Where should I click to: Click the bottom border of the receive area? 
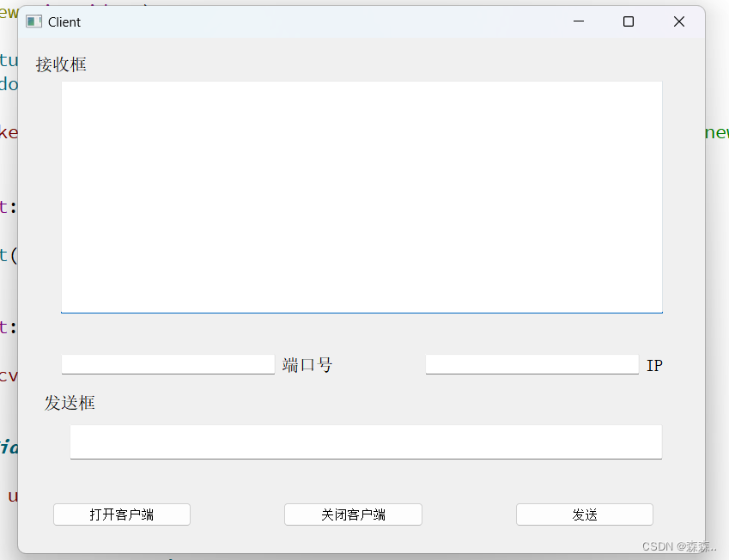[x=361, y=312]
